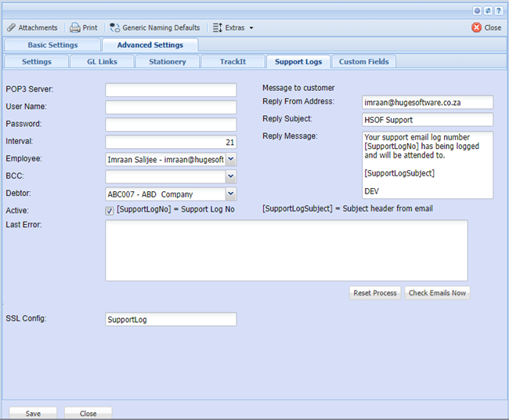Expand the Employee dropdown
Viewport: 509px width, 420px height.
tap(230, 159)
